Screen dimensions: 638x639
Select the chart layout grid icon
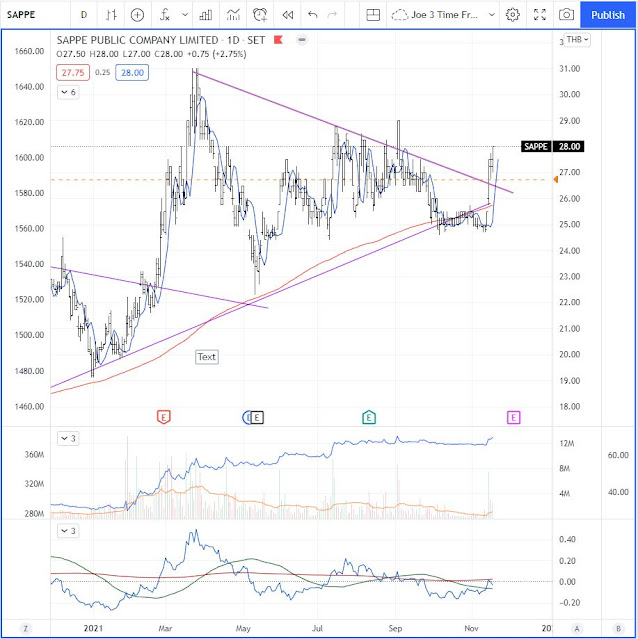373,15
